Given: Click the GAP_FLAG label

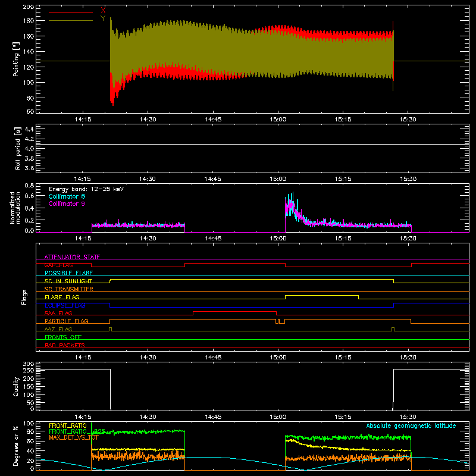Looking at the screenshot, I should (x=58, y=265).
